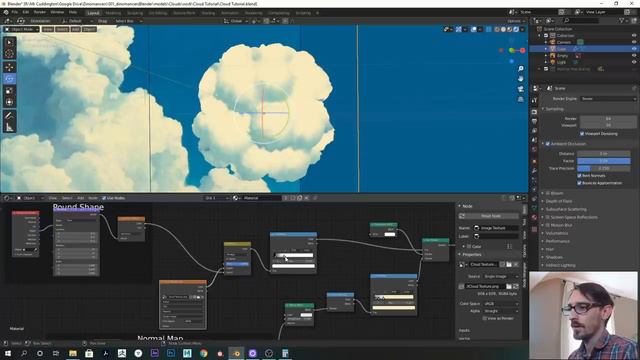This screenshot has width=640, height=360.
Task: Open the Edit menu
Action: click(x=26, y=12)
